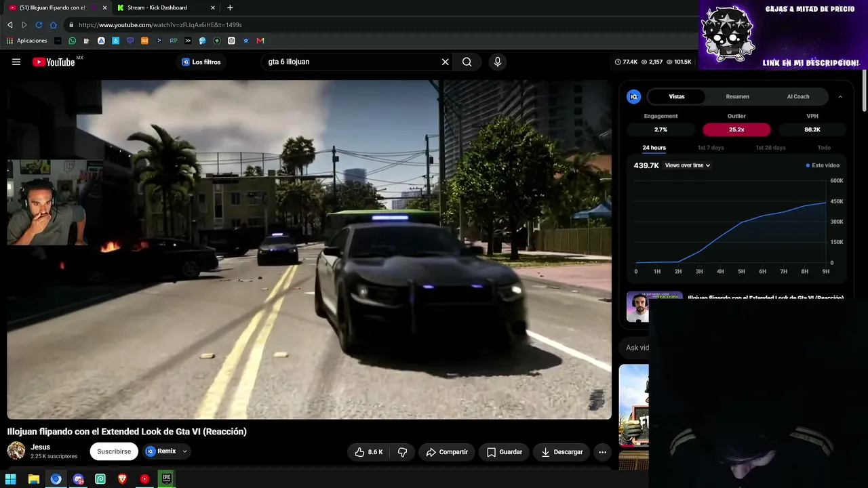Click the Engagement 2.7% pill
The width and height of the screenshot is (868, 488).
pos(660,129)
